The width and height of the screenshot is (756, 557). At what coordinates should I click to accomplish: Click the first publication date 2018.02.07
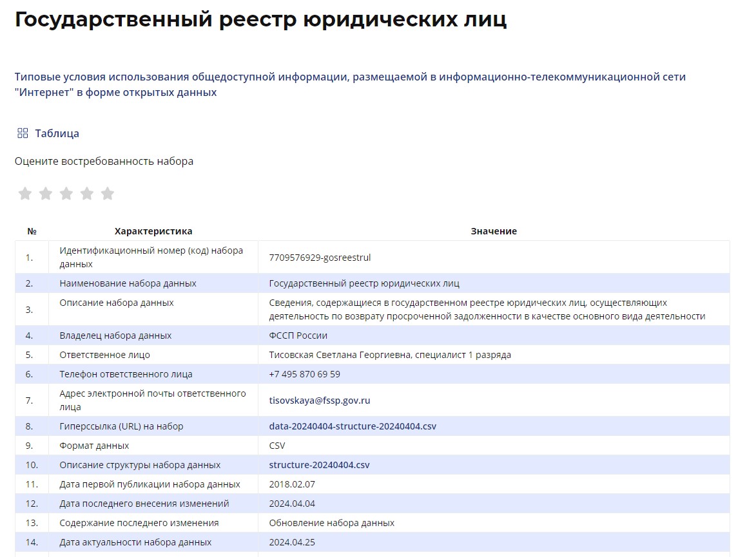tap(292, 484)
